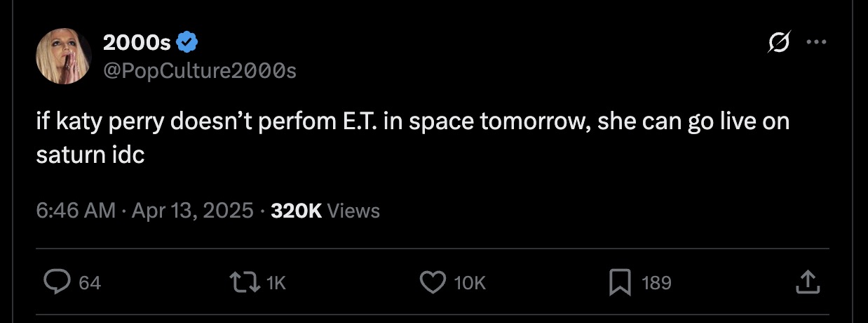The width and height of the screenshot is (868, 323).
Task: Repost the tweet using the arrows icon
Action: pyautogui.click(x=243, y=282)
